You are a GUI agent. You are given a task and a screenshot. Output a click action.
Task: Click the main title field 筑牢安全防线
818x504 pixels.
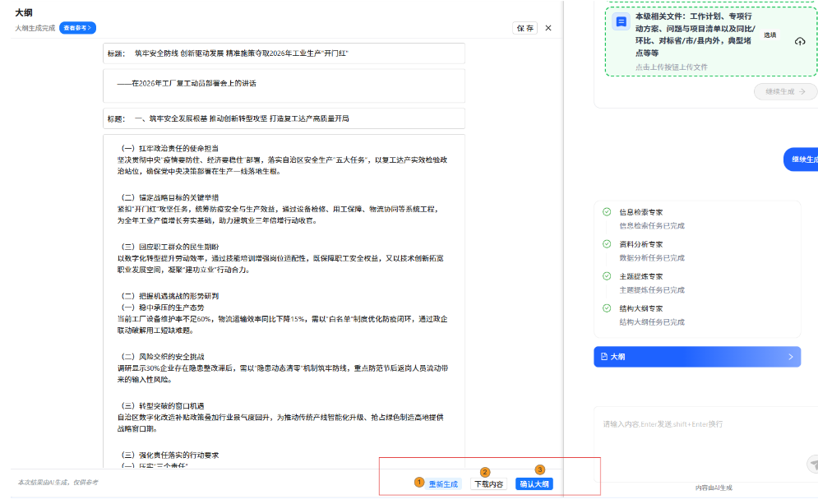click(284, 53)
